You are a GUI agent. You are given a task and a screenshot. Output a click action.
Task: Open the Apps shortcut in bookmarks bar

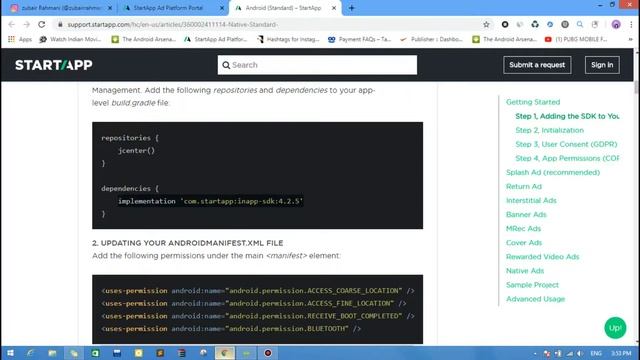[20, 39]
